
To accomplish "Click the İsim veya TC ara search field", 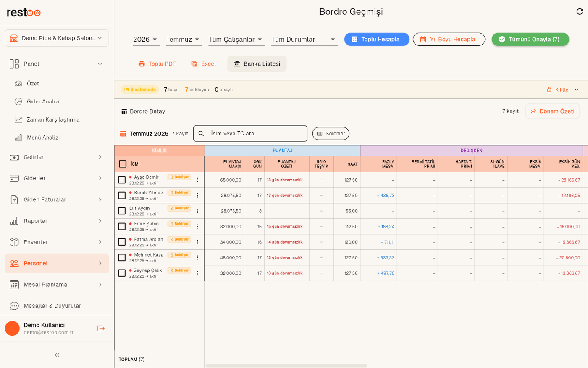I will 250,134.
